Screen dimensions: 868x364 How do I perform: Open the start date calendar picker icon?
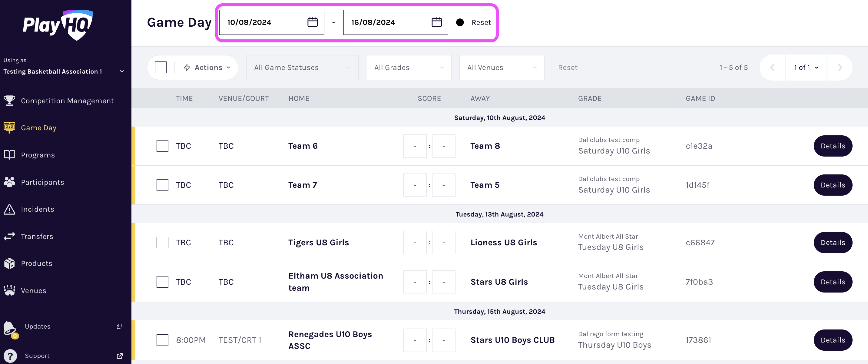coord(312,22)
